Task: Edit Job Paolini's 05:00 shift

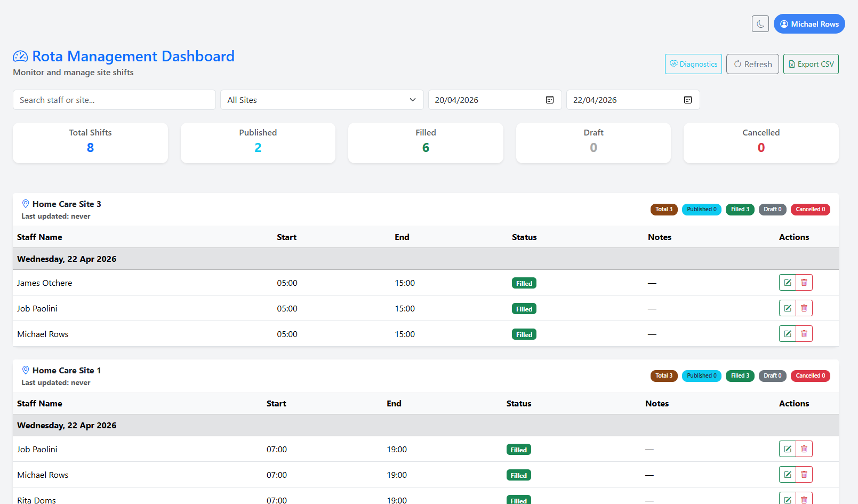Action: point(788,308)
